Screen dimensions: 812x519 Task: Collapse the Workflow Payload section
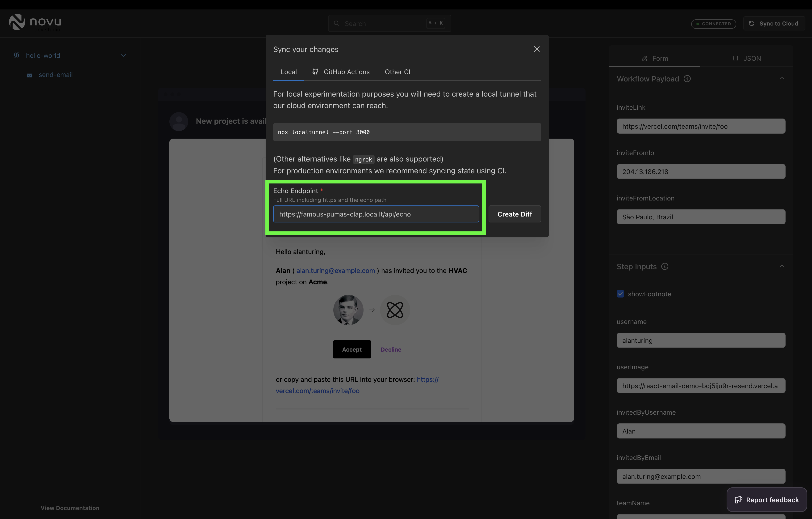click(x=782, y=79)
